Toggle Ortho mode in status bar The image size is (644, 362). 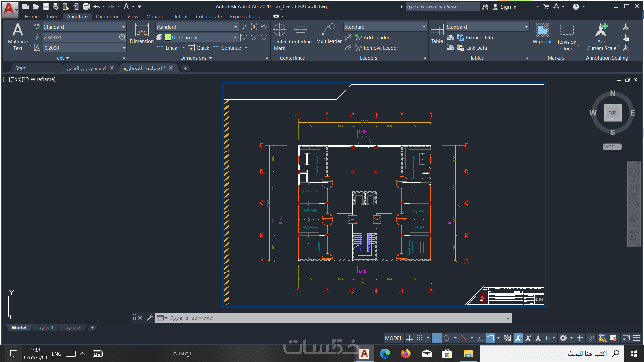(x=437, y=338)
